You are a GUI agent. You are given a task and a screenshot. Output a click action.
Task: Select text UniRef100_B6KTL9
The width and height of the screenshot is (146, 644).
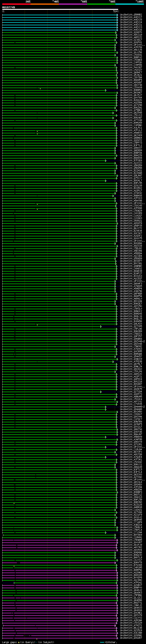tap(131, 557)
